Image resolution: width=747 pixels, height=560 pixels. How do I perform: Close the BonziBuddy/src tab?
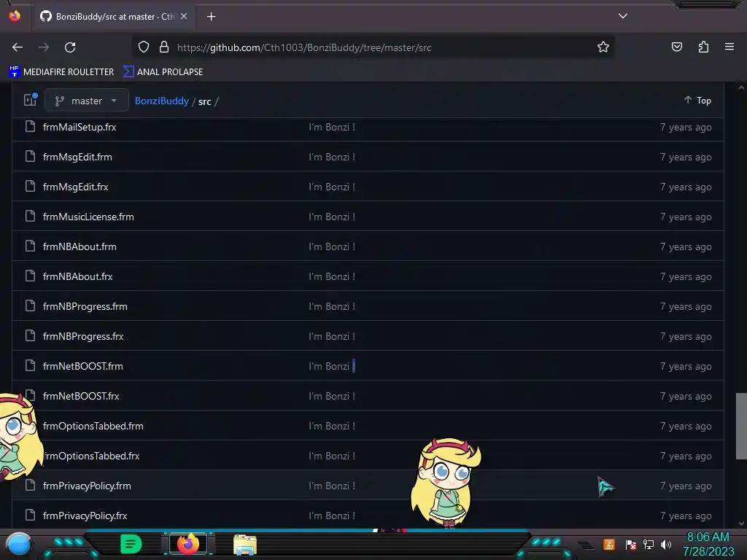click(x=184, y=16)
